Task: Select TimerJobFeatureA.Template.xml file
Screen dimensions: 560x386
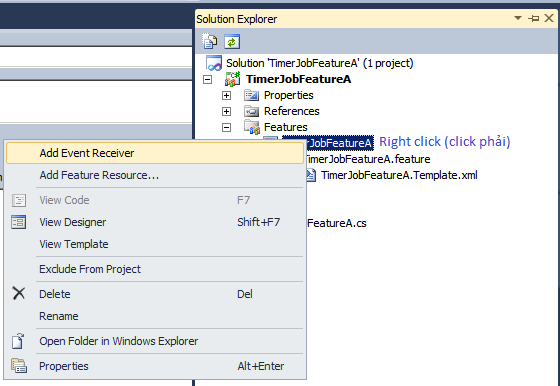Action: pyautogui.click(x=399, y=175)
